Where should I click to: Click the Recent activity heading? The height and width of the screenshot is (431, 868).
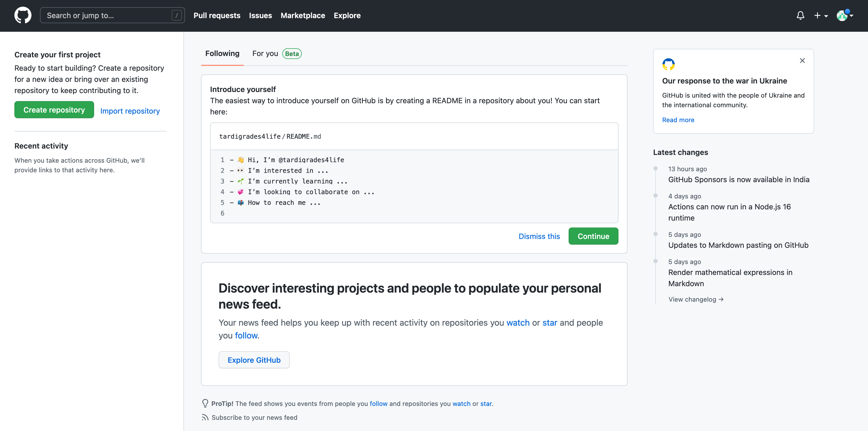point(41,146)
